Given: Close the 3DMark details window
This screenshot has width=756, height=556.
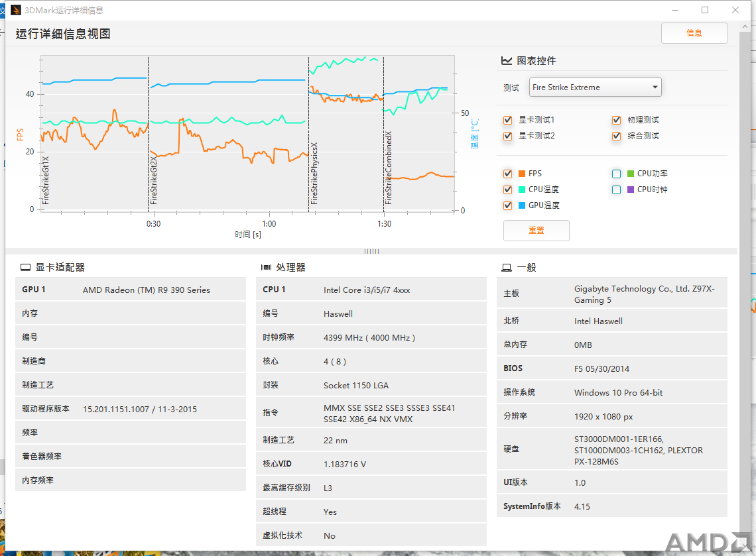Looking at the screenshot, I should point(735,10).
